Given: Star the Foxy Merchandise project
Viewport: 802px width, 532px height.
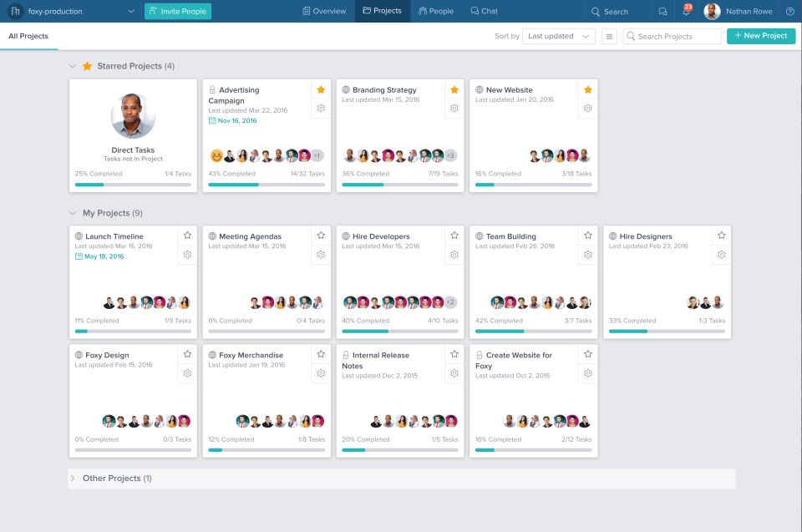Looking at the screenshot, I should coord(320,353).
